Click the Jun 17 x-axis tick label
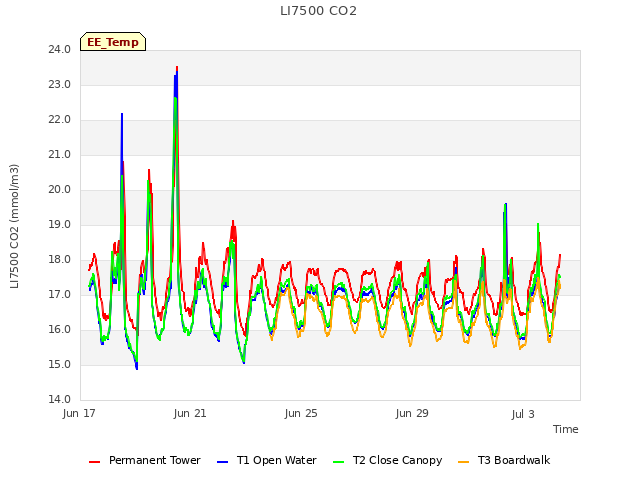This screenshot has width=640, height=480. click(79, 413)
